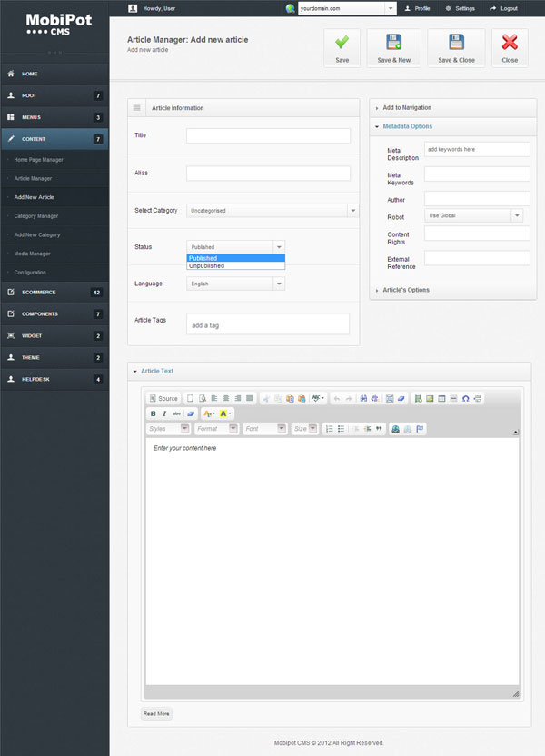Viewport: 545px width, 756px height.
Task: Click the Settings link in top bar
Action: [x=461, y=8]
